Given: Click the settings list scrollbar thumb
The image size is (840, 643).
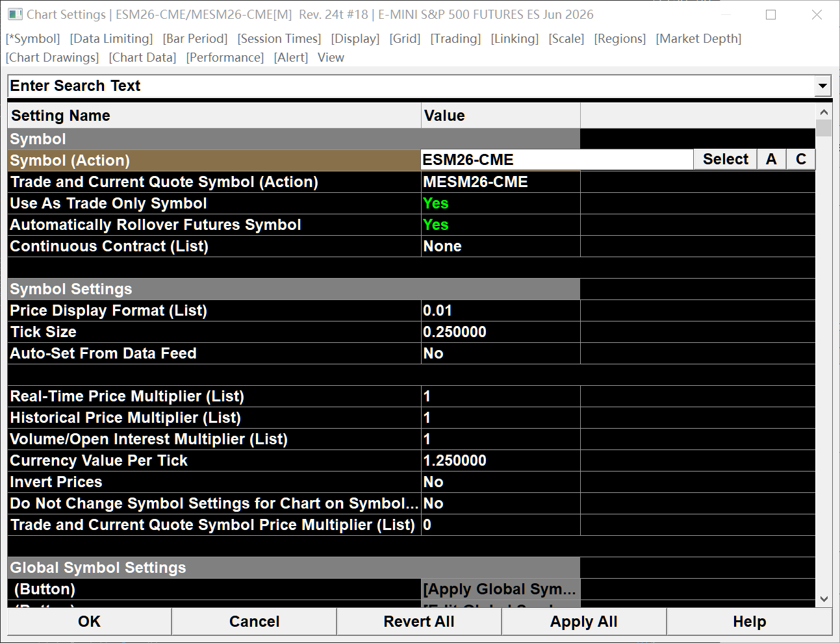Looking at the screenshot, I should pyautogui.click(x=824, y=128).
